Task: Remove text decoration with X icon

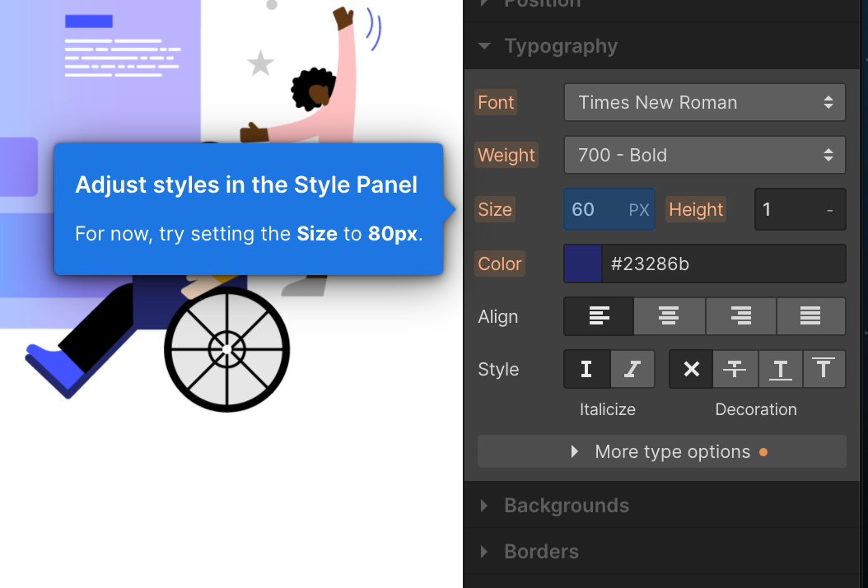Action: 691,369
